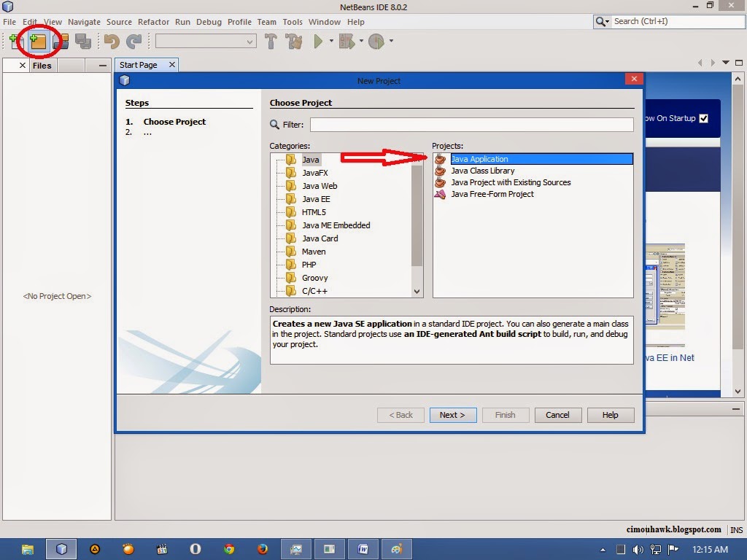The height and width of the screenshot is (560, 747).
Task: Switch to the Files tab
Action: click(42, 66)
